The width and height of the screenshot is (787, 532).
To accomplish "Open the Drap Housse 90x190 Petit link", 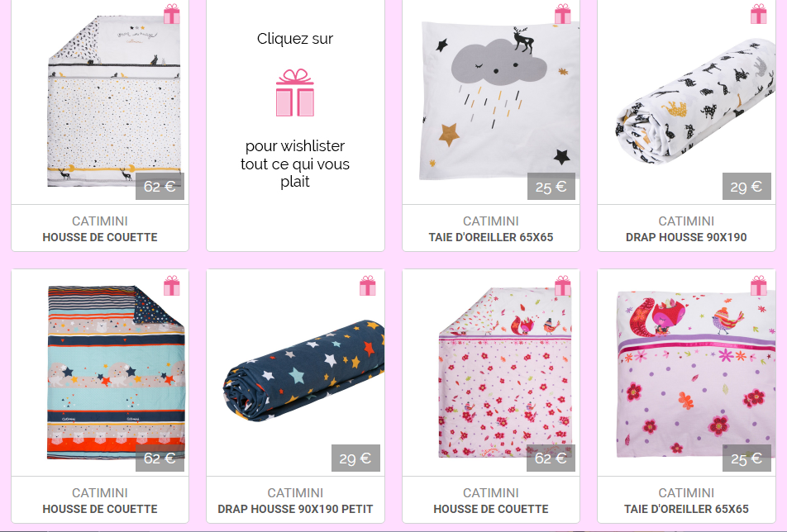I will pos(295,509).
